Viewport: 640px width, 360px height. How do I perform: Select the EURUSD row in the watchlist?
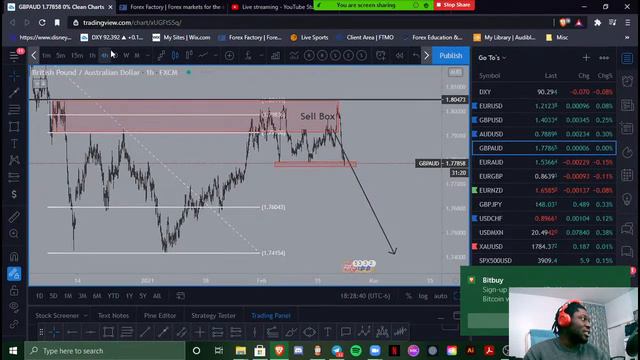point(544,106)
